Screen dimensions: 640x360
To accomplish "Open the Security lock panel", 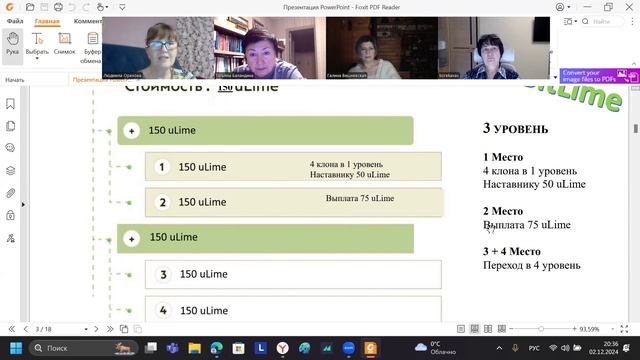I will [11, 215].
